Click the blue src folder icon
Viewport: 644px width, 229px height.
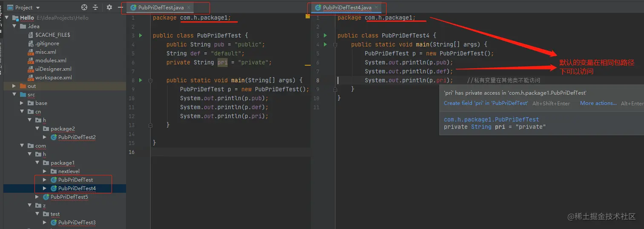(x=23, y=95)
